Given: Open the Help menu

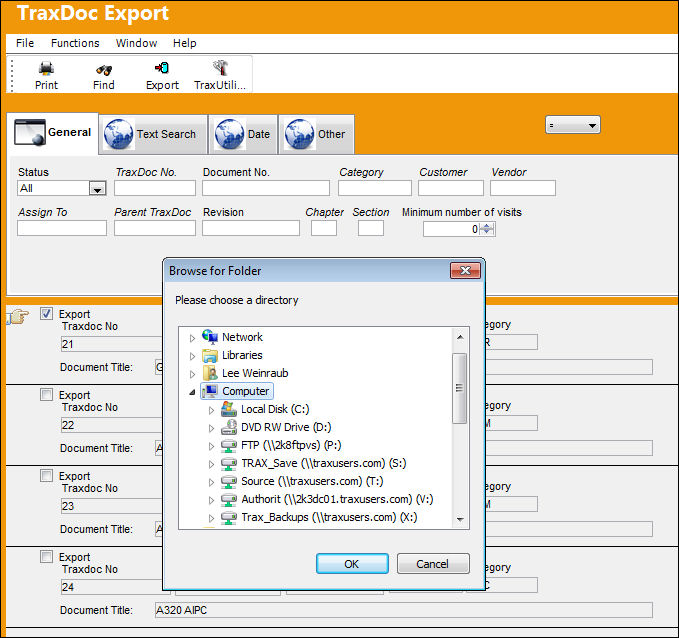Looking at the screenshot, I should [184, 43].
